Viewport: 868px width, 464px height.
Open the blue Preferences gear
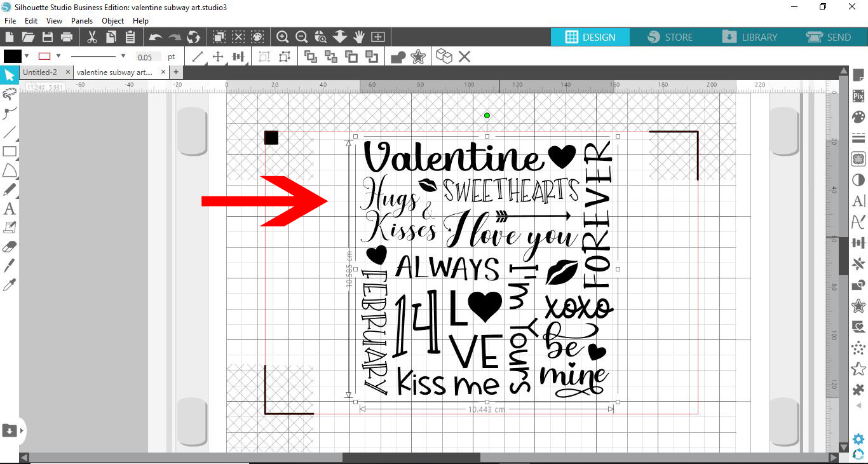[858, 439]
